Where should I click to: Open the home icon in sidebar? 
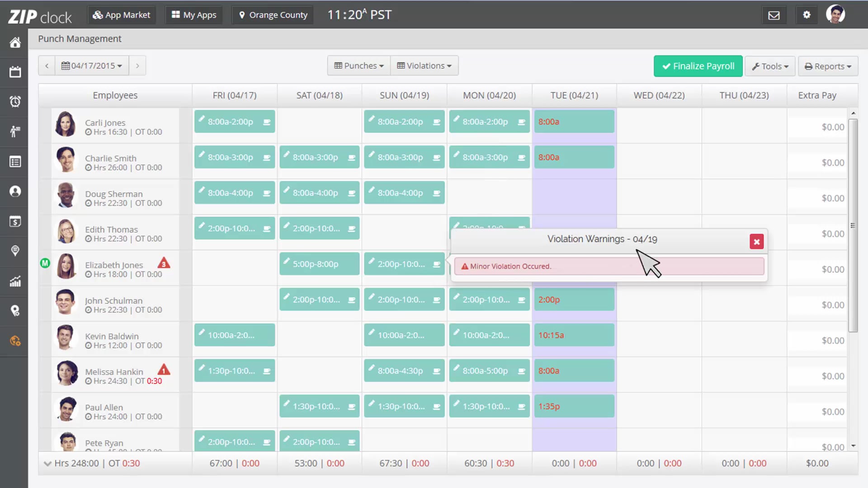tap(15, 42)
